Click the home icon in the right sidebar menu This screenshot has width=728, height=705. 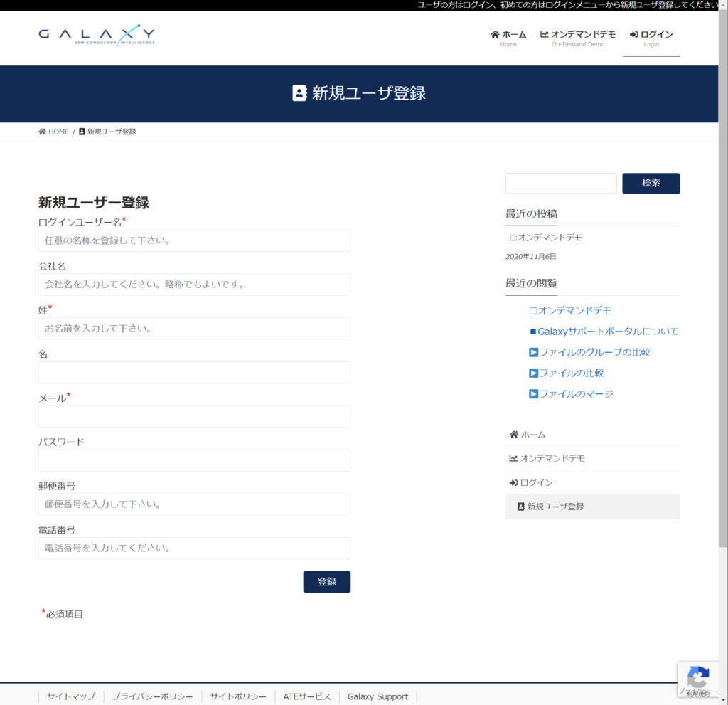pyautogui.click(x=513, y=434)
